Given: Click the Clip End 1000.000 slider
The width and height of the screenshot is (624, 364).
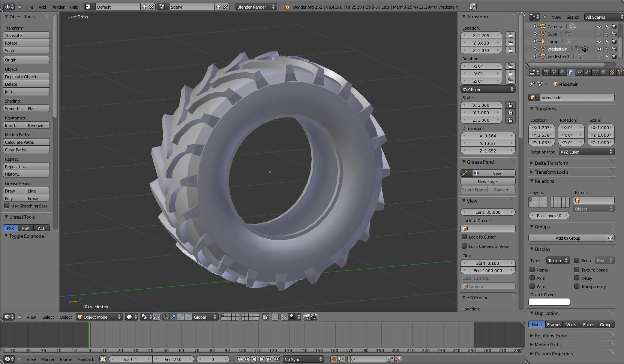Looking at the screenshot, I should point(488,270).
